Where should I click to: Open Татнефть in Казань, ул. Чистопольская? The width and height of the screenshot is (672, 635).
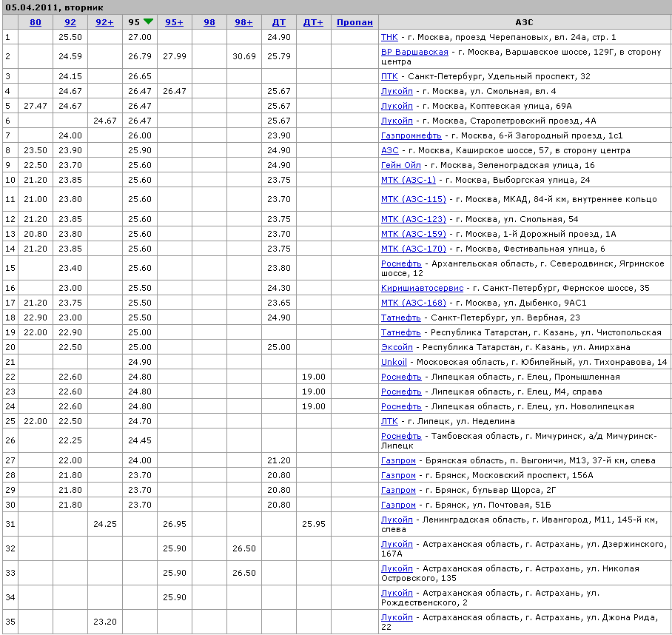401,332
